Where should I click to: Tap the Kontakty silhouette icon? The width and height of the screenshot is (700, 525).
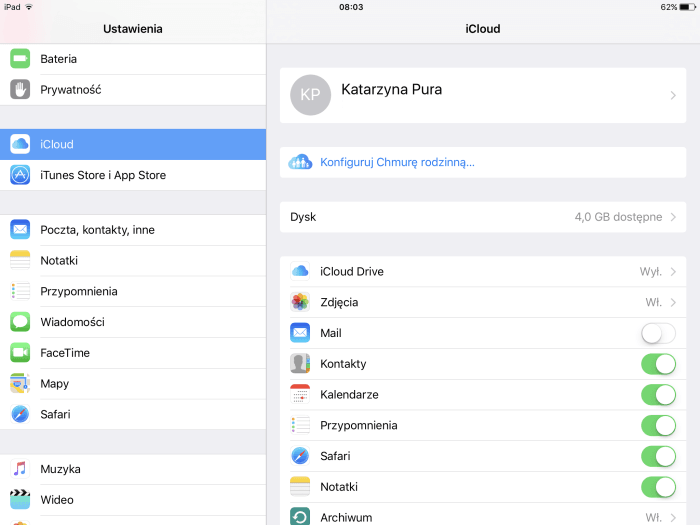[300, 363]
